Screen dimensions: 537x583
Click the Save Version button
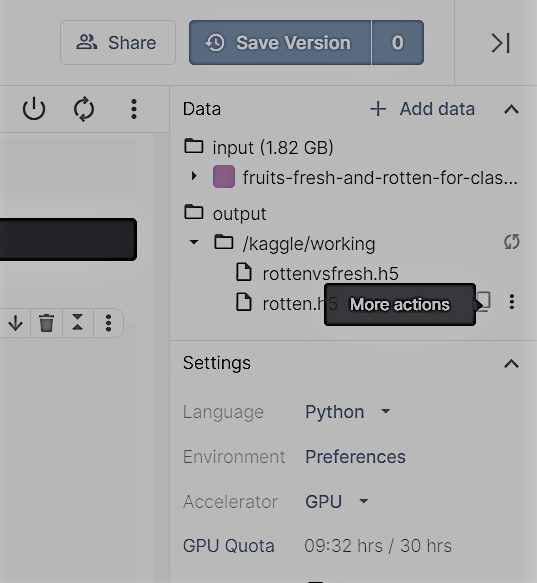(x=280, y=43)
